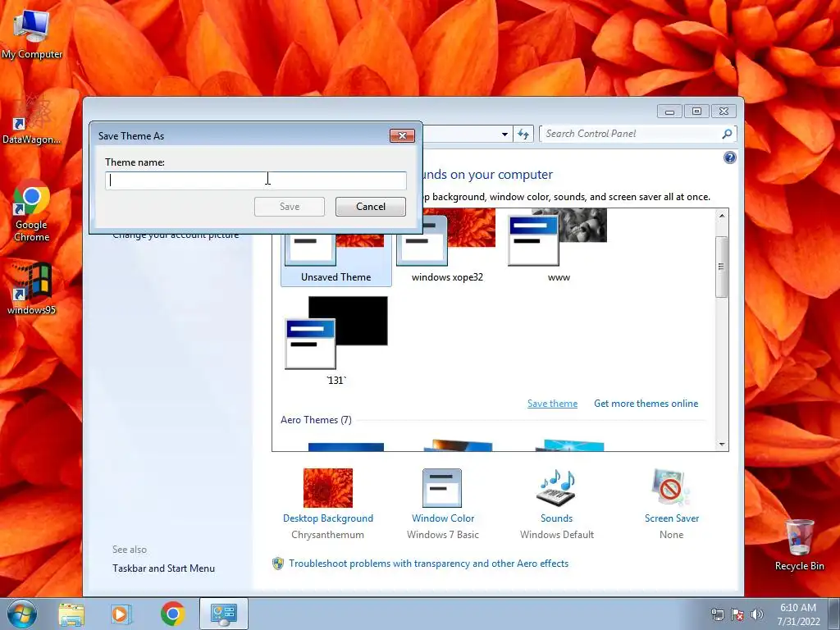The height and width of the screenshot is (630, 840).
Task: Click Get more themes online link
Action: (646, 404)
